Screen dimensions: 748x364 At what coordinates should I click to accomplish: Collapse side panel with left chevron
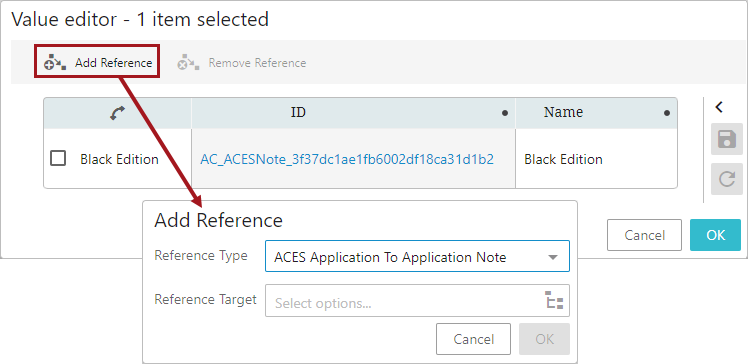coord(719,107)
